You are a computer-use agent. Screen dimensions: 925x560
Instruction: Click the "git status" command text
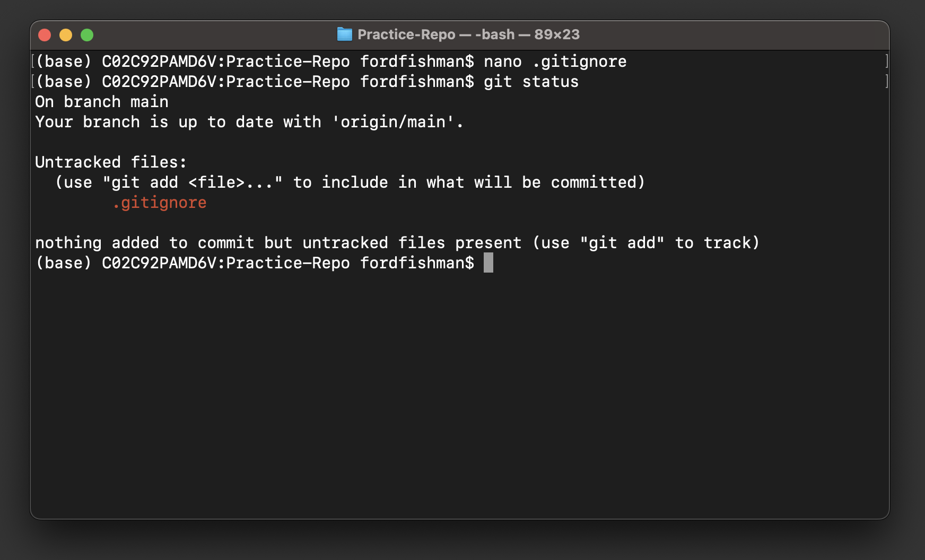530,82
